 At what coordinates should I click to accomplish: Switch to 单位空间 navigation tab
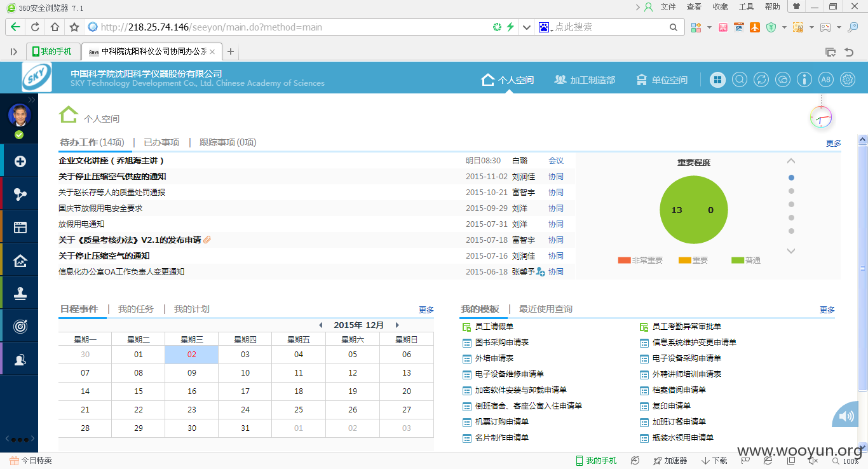pos(662,80)
